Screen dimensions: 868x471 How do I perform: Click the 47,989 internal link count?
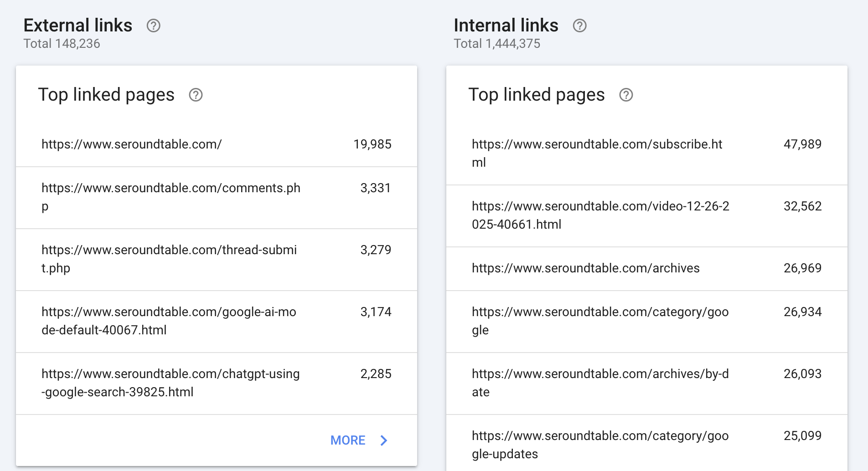click(802, 144)
